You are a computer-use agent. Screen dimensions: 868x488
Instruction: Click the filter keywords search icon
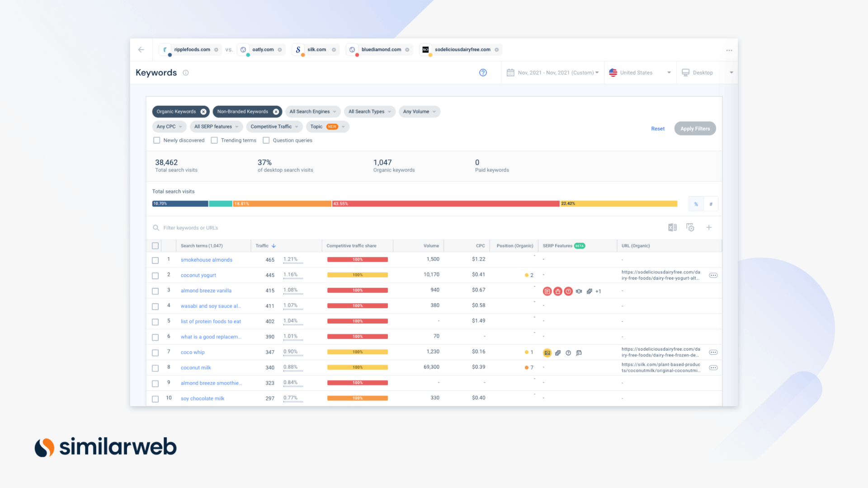(x=157, y=227)
